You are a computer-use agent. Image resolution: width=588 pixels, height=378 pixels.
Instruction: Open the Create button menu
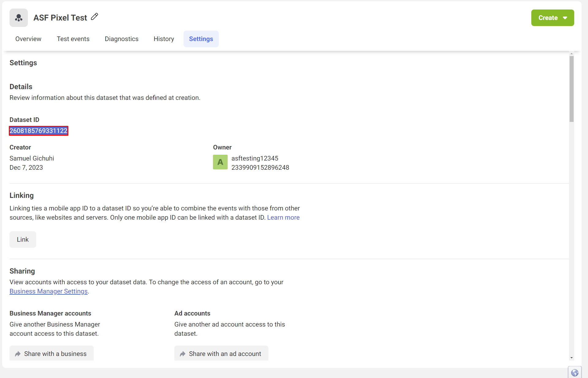coord(552,18)
